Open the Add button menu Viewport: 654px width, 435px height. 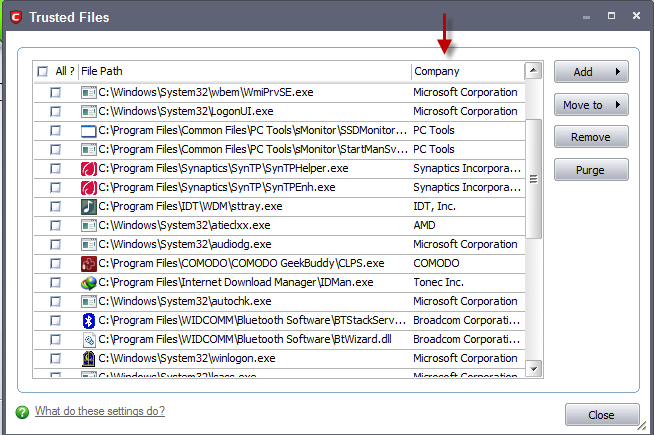(591, 72)
